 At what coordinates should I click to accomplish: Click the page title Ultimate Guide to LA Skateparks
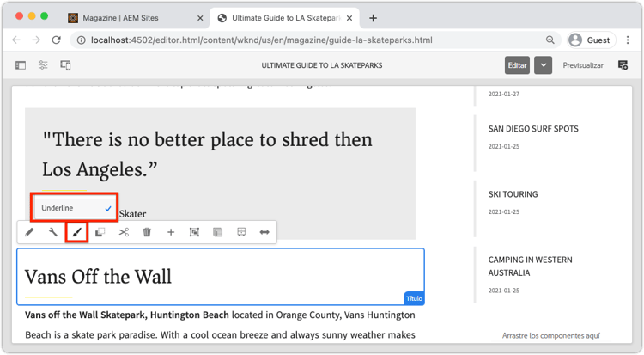[322, 65]
